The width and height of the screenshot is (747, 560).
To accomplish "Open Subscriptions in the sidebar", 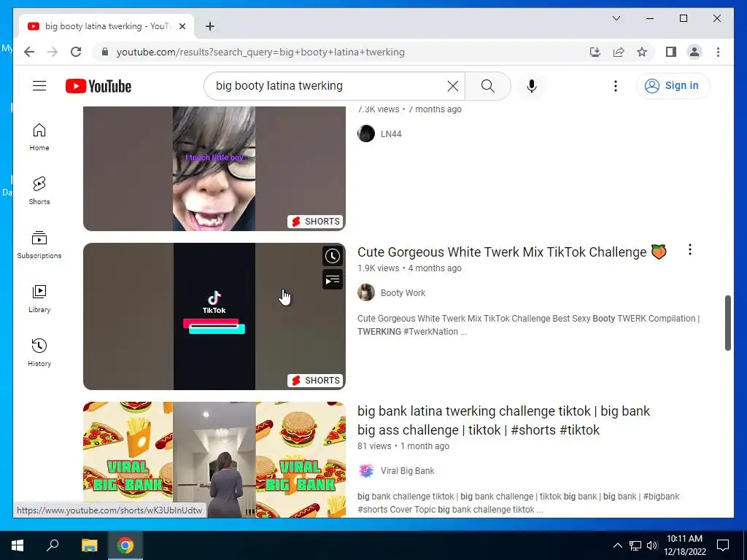I will coord(39,245).
